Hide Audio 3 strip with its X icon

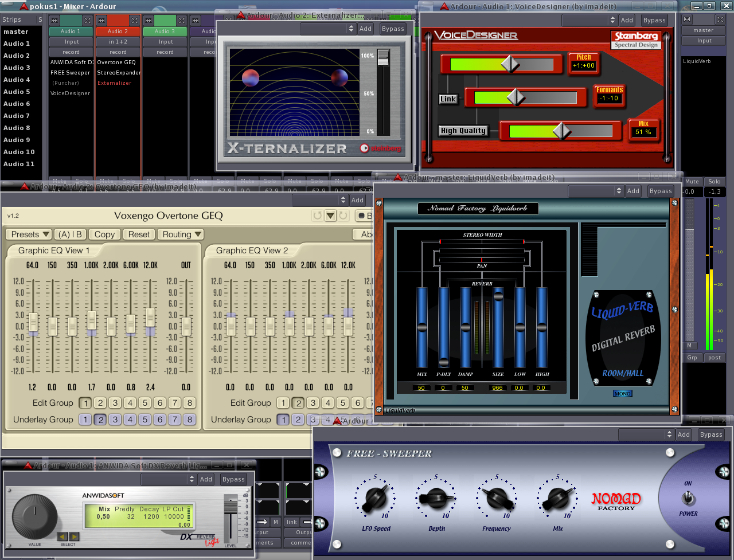click(182, 21)
